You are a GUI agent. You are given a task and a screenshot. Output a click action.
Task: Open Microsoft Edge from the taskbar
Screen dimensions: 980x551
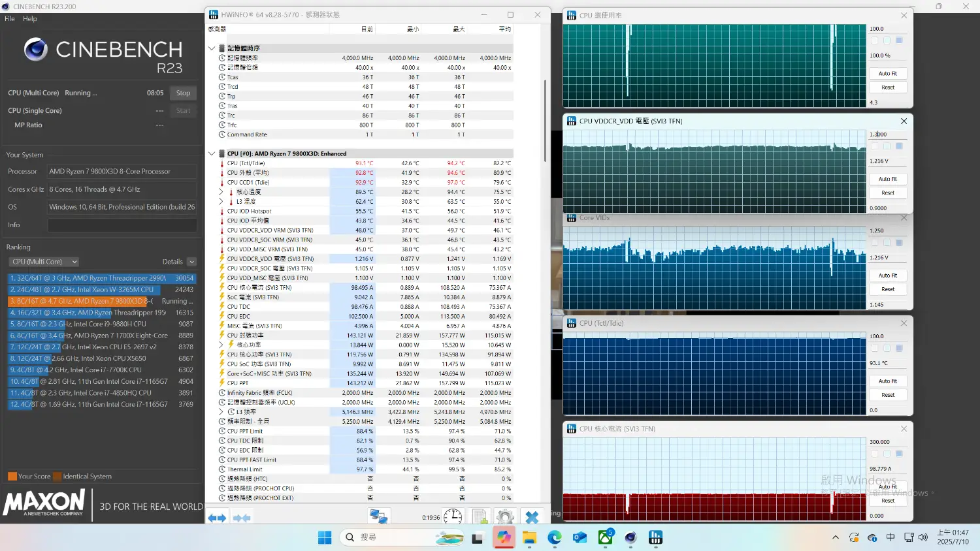click(x=555, y=537)
